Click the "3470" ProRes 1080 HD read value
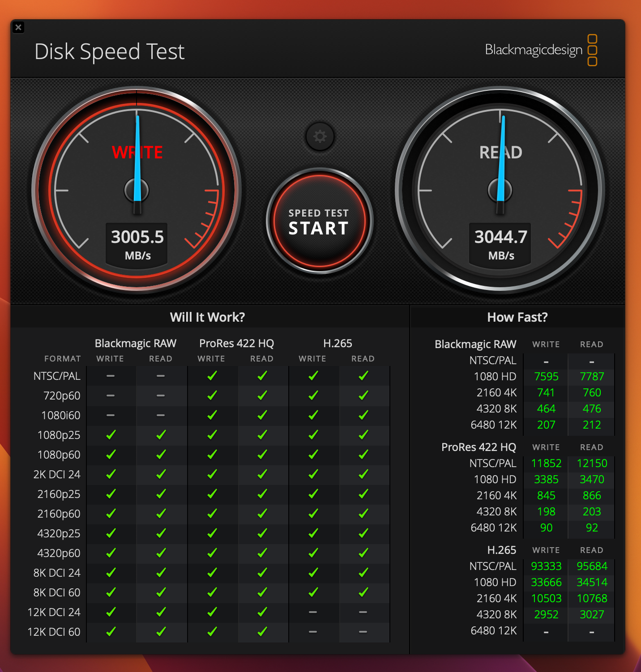641x672 pixels. click(592, 480)
